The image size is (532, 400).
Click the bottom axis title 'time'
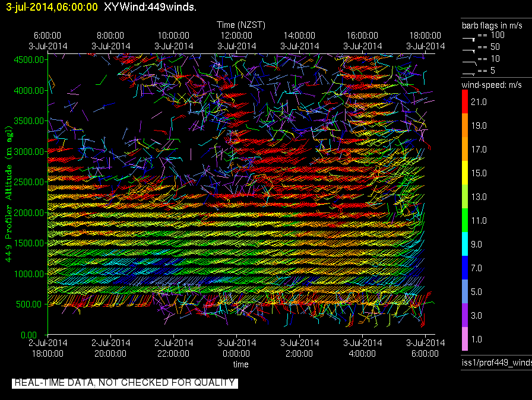tap(241, 364)
